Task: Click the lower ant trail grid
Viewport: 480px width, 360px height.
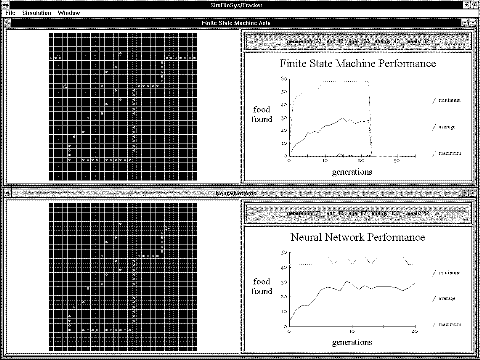Action: 123,277
